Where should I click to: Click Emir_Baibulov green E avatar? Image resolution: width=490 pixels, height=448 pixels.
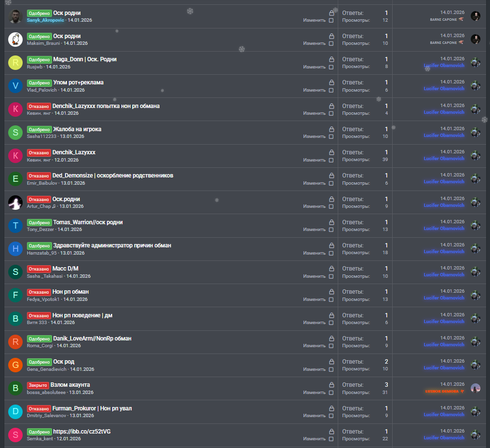pos(15,179)
